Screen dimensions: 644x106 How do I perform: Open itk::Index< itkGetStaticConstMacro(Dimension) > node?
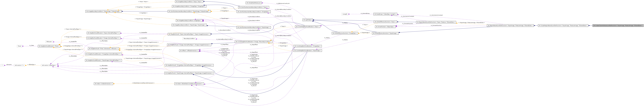pyautogui.click(x=189, y=84)
